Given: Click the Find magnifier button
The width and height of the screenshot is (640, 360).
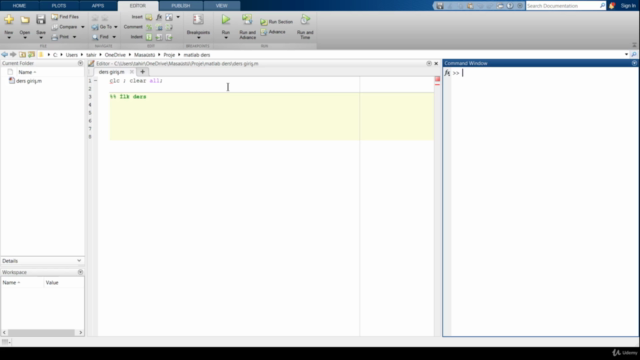Looking at the screenshot, I should click(101, 37).
